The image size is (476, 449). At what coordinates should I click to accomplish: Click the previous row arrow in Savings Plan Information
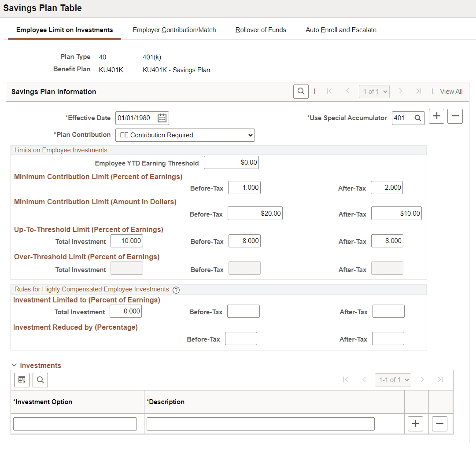pos(347,91)
